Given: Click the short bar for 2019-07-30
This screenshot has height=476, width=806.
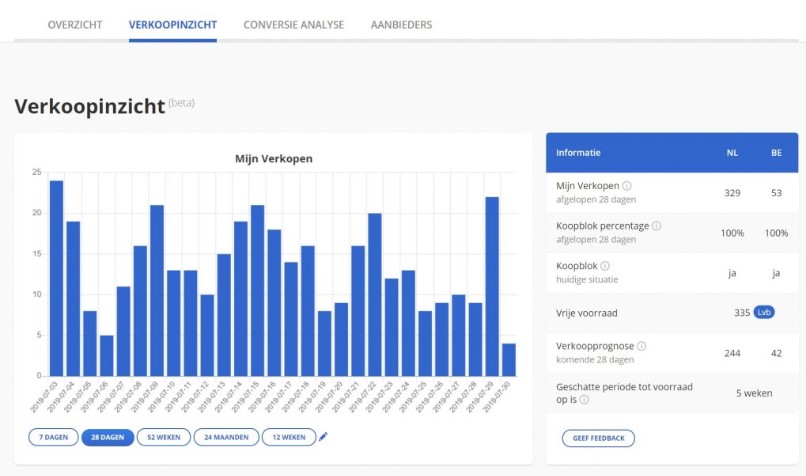Looking at the screenshot, I should (508, 359).
